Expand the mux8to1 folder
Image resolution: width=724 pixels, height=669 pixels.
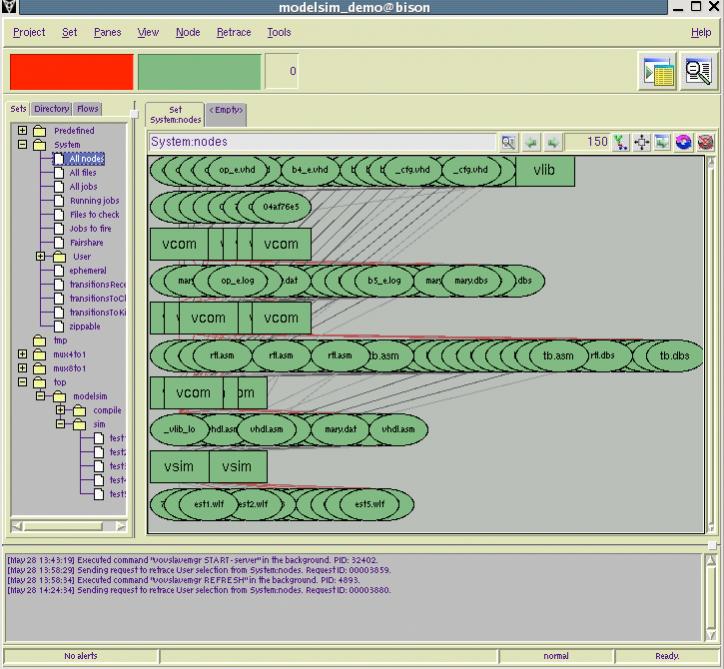(22, 368)
